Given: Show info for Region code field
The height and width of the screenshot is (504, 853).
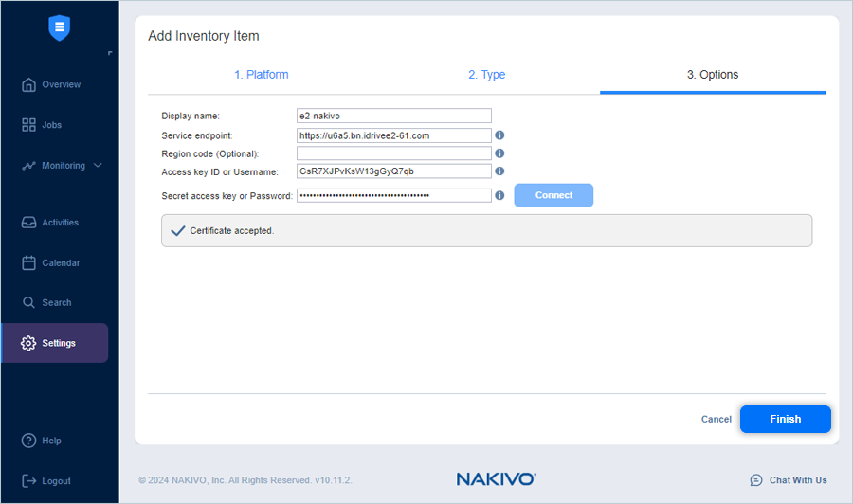Looking at the screenshot, I should tap(499, 153).
